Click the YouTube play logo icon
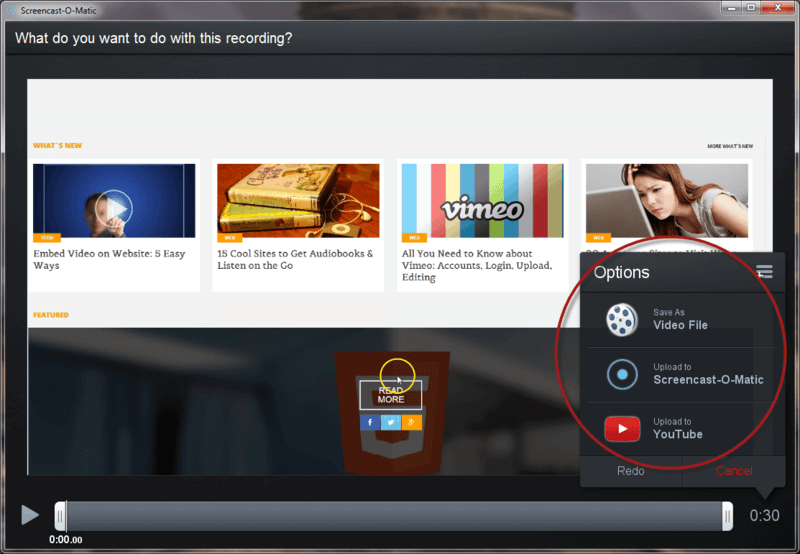The height and width of the screenshot is (554, 800). click(x=622, y=429)
